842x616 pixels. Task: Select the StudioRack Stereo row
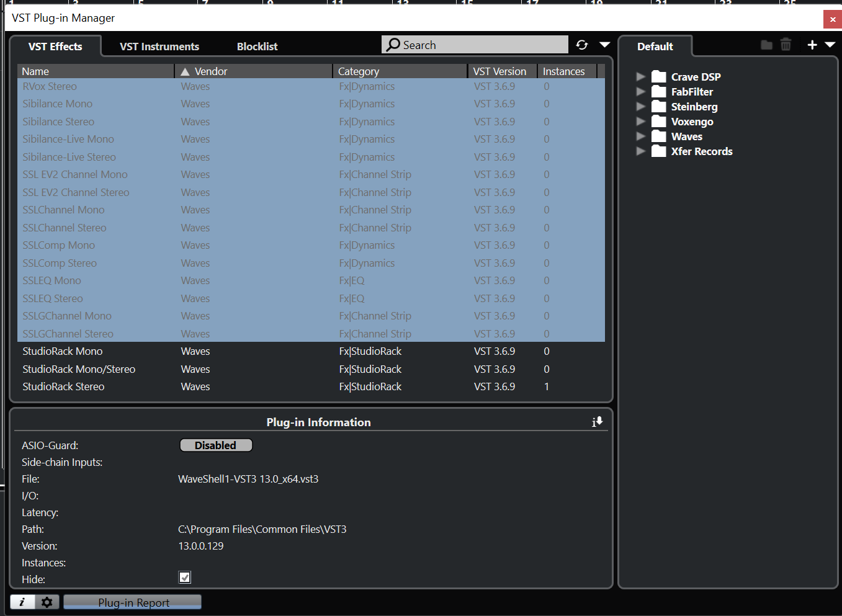coord(311,386)
